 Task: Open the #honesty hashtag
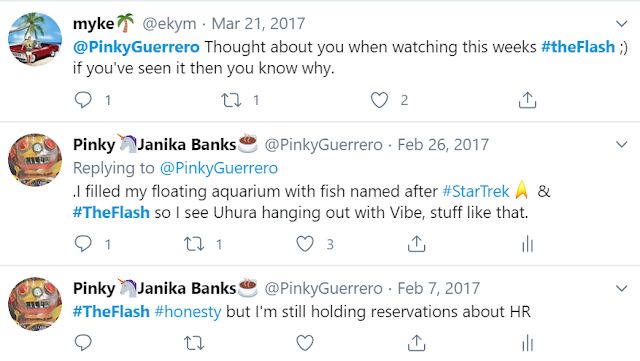tap(188, 312)
